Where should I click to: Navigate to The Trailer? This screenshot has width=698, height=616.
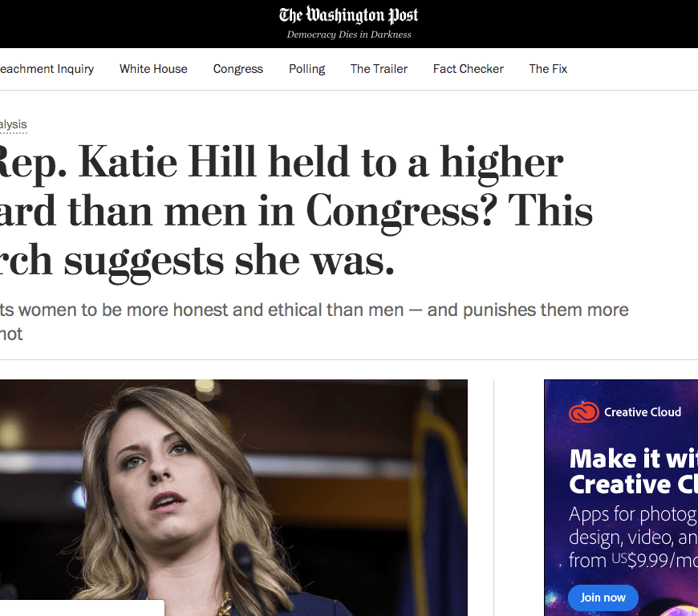tap(379, 69)
